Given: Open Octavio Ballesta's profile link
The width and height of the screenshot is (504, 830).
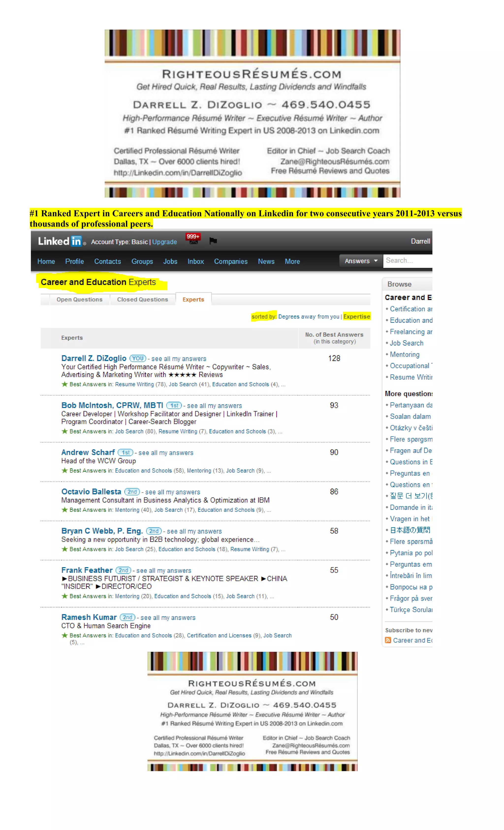Looking at the screenshot, I should (91, 492).
